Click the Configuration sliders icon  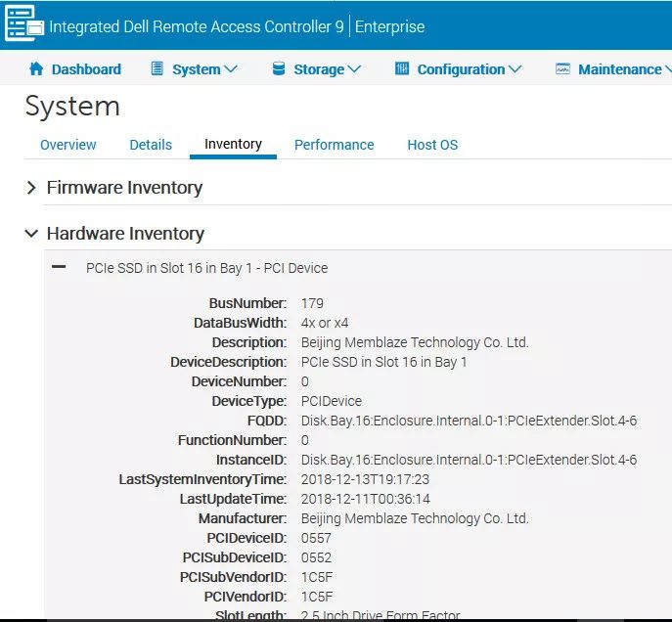(x=402, y=68)
